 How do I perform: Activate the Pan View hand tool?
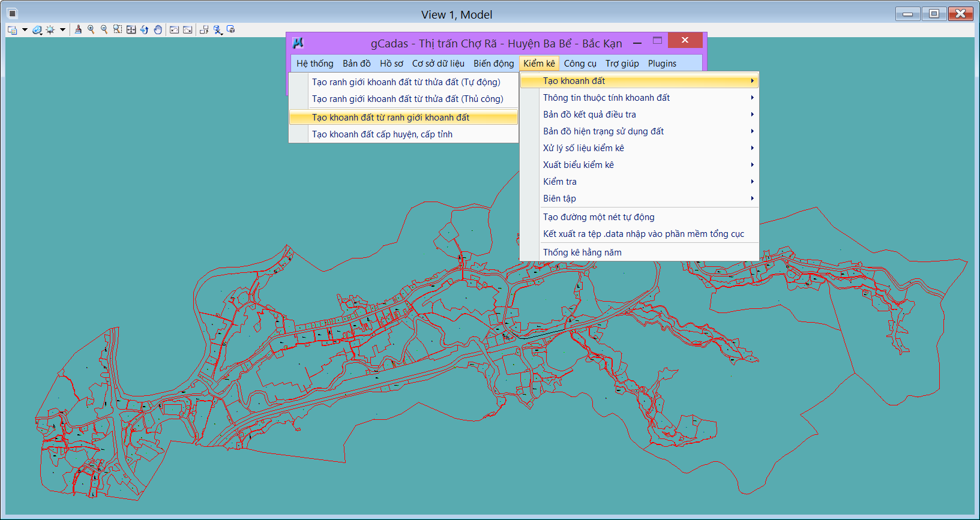(158, 29)
